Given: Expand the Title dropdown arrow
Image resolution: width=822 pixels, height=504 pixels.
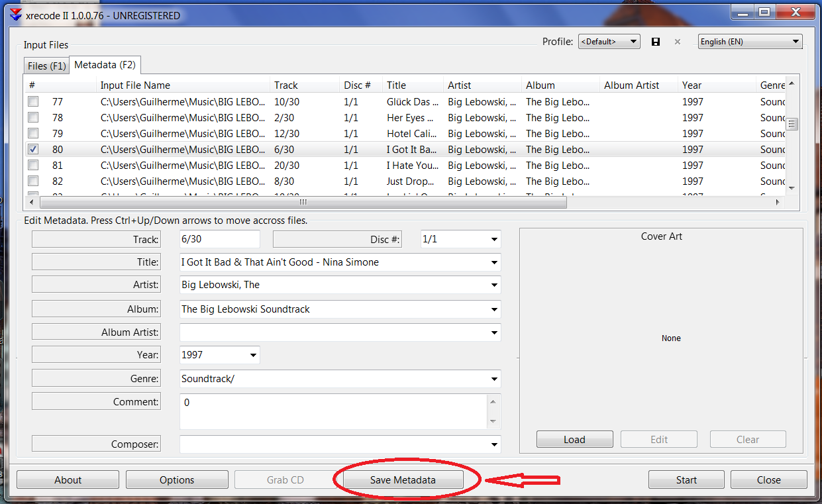Looking at the screenshot, I should tap(494, 262).
